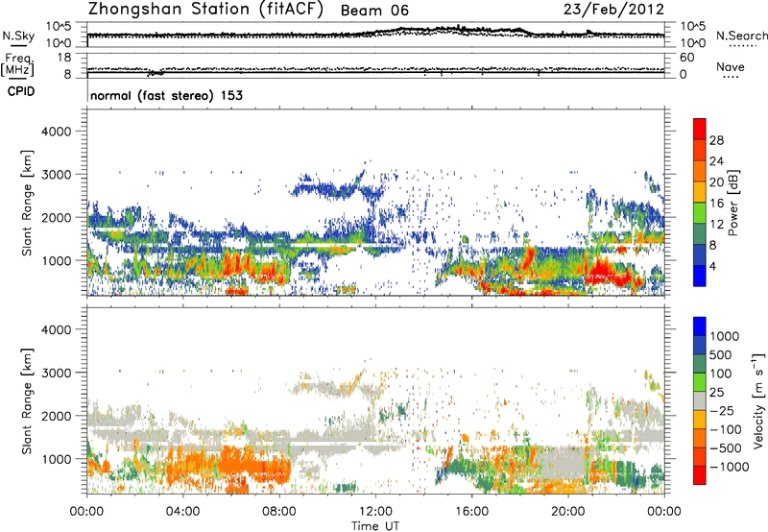Viewport: 768px width, 532px height.
Task: Click the 'Freq. [MHz]' axis label
Action: (17, 65)
